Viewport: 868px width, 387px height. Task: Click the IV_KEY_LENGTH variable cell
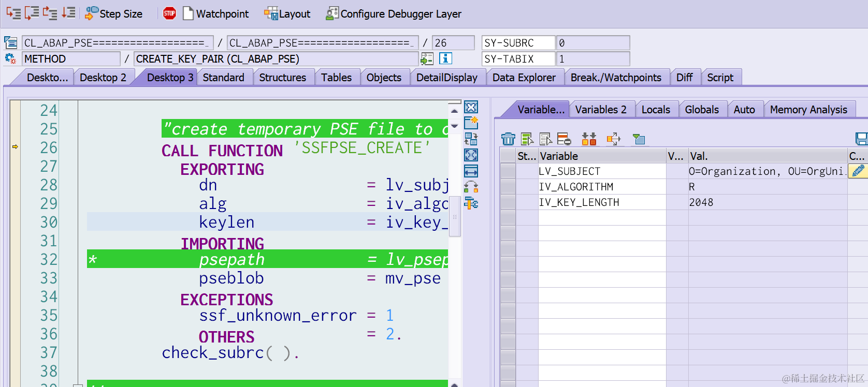pos(602,202)
